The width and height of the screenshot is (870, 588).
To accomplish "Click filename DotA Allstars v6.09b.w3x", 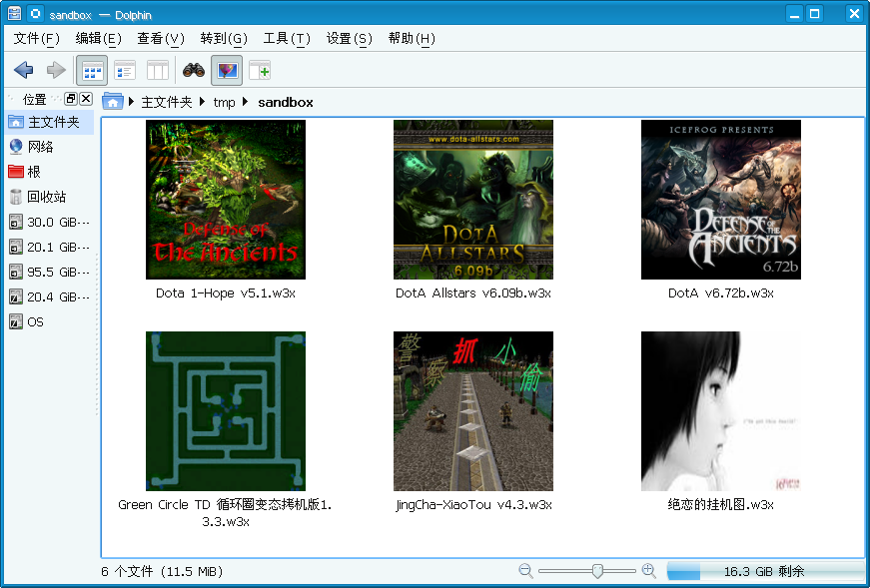I will pos(473,293).
